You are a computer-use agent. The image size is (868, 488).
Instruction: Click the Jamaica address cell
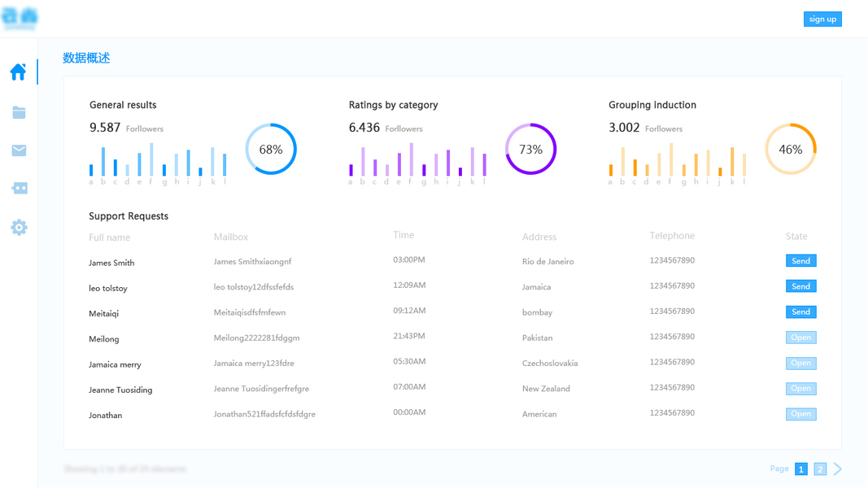pyautogui.click(x=536, y=287)
